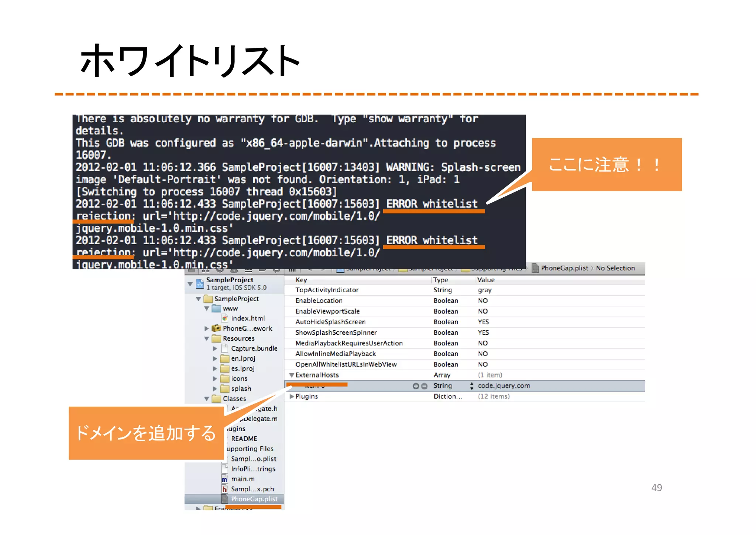Image resolution: width=756 pixels, height=535 pixels.
Task: Open index.html in the www folder
Action: point(248,318)
